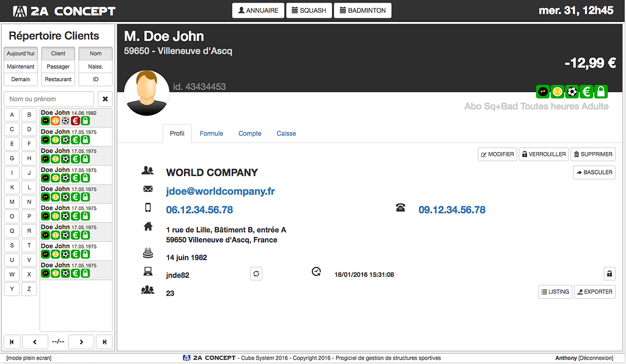Click the green euro icon in header
The width and height of the screenshot is (626, 364).
(587, 92)
